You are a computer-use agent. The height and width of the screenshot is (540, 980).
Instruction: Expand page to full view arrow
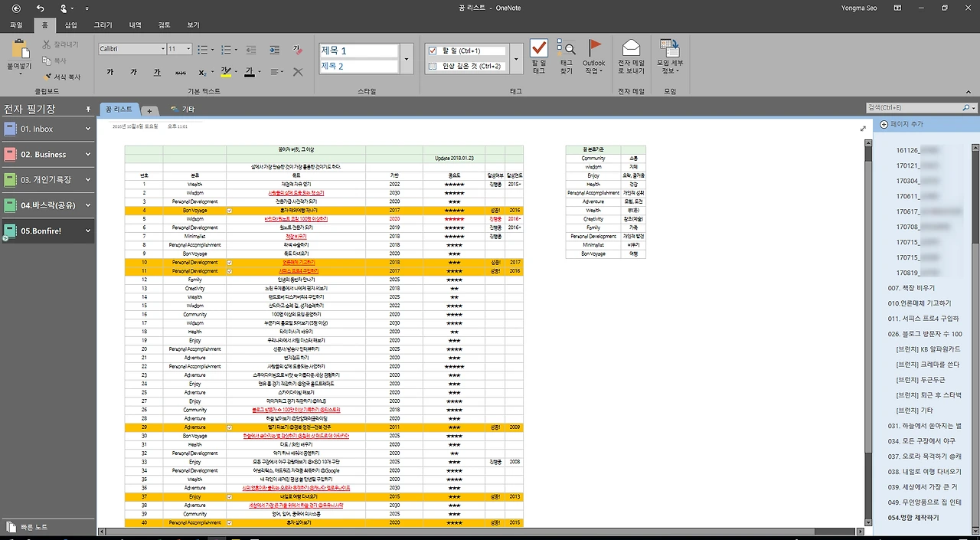tap(863, 128)
